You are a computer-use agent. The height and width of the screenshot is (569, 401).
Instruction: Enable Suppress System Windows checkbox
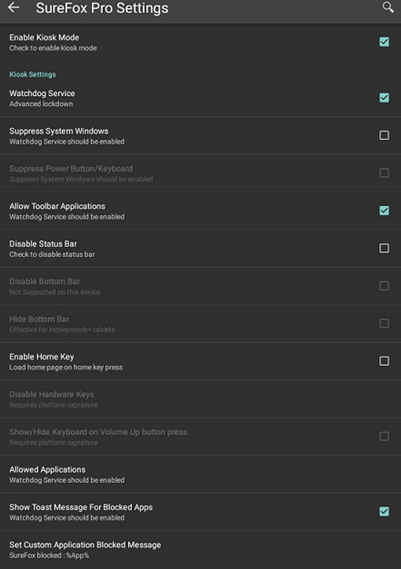click(x=384, y=135)
